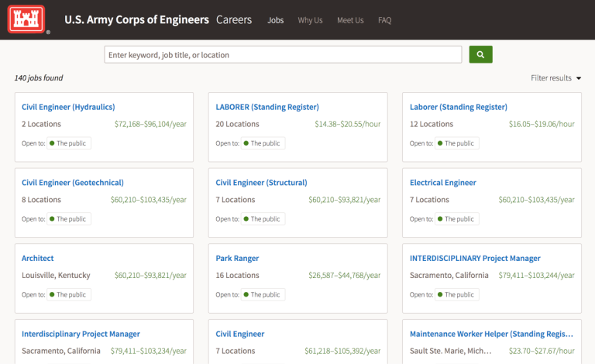Open Civil Engineer (Structural) job

click(x=261, y=183)
